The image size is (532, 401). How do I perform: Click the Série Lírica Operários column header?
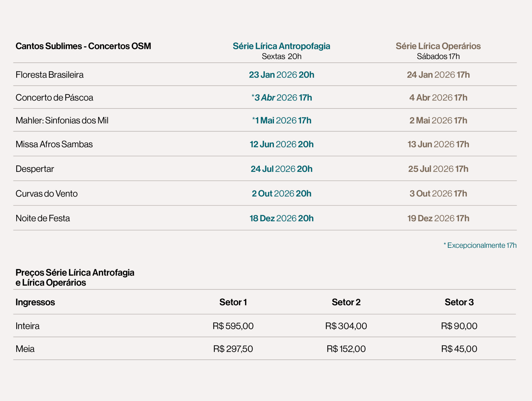point(438,46)
